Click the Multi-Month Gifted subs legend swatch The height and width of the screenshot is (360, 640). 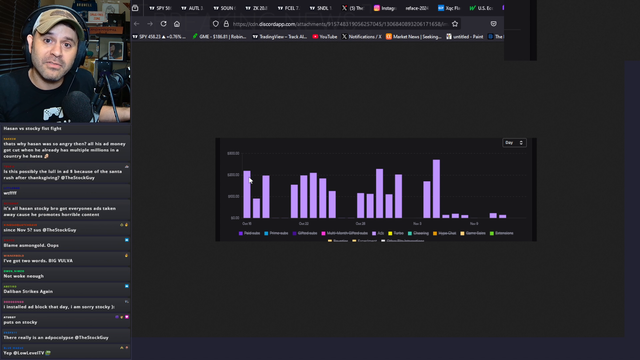point(324,233)
